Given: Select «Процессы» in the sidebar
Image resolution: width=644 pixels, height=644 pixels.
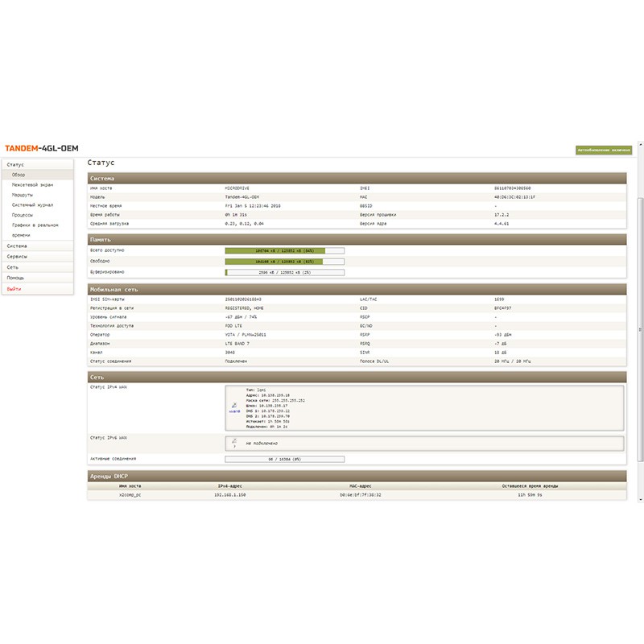Looking at the screenshot, I should pyautogui.click(x=23, y=215).
